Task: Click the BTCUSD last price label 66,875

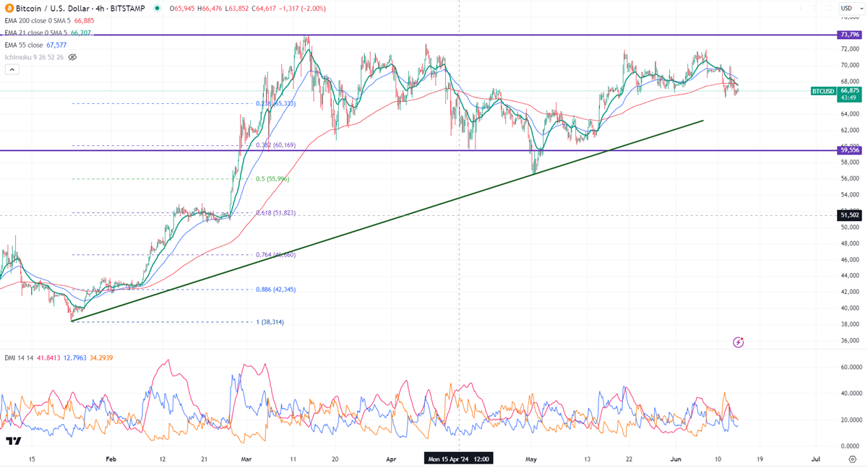Action: 848,91
